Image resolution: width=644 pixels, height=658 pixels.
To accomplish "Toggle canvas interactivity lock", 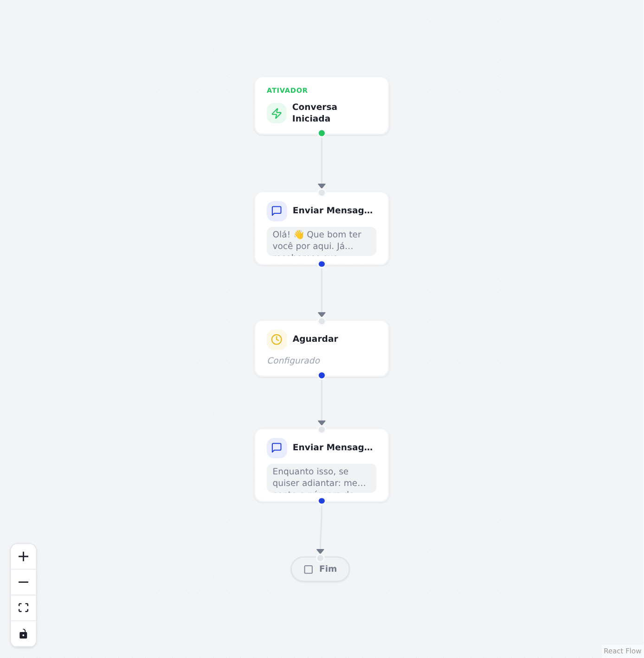I will click(x=23, y=634).
